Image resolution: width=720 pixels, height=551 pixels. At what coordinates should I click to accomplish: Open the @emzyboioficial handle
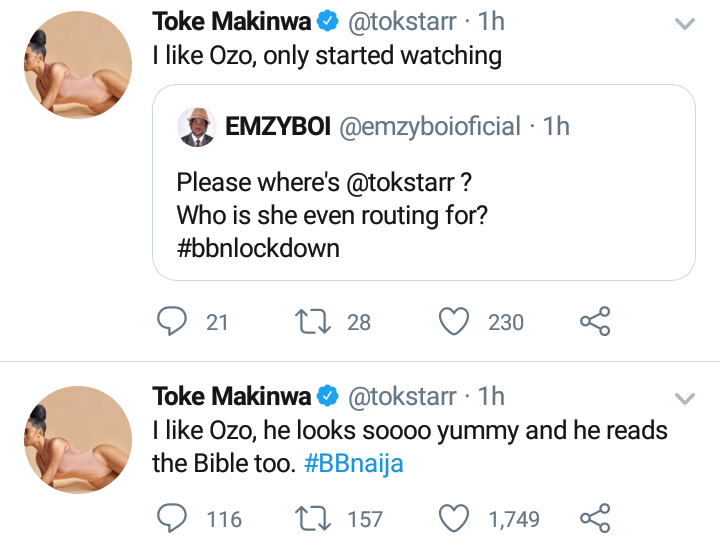tap(430, 126)
